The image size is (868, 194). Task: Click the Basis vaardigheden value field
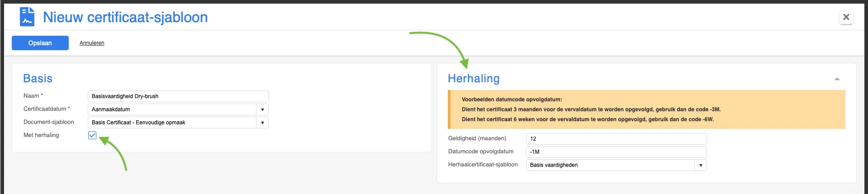[x=611, y=165]
